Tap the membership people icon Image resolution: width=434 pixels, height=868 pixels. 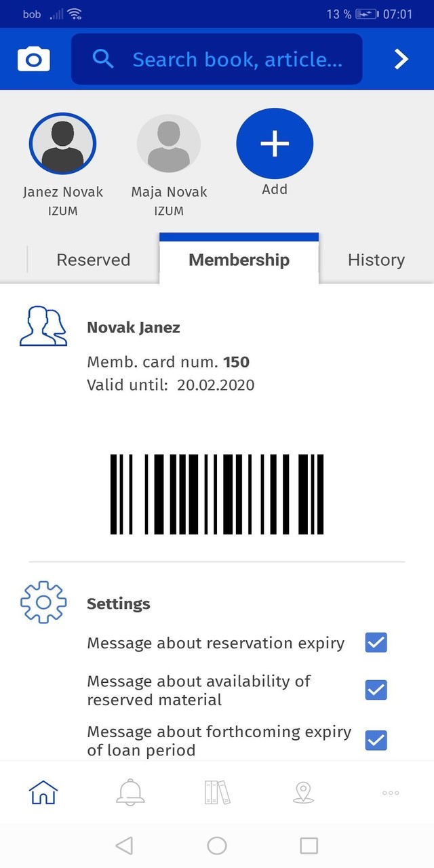pos(43,326)
